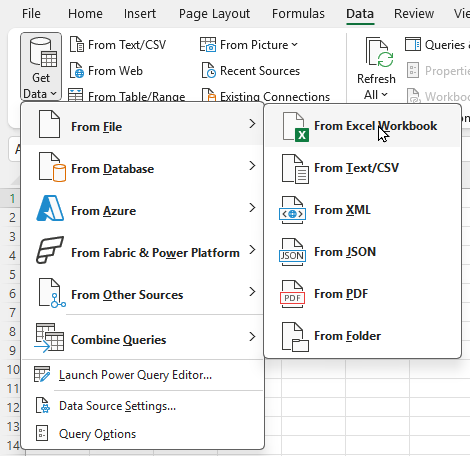Click the Azure logo icon
This screenshot has height=456, width=470.
pyautogui.click(x=50, y=208)
